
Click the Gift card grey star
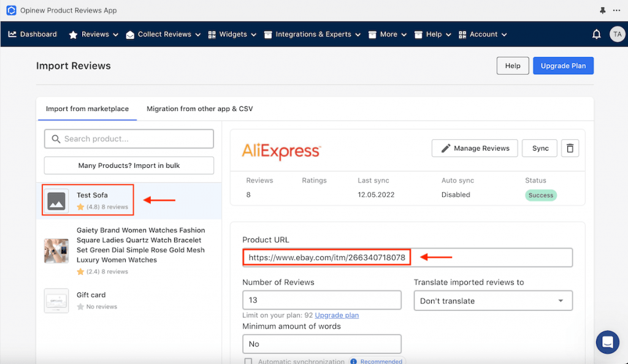point(80,307)
